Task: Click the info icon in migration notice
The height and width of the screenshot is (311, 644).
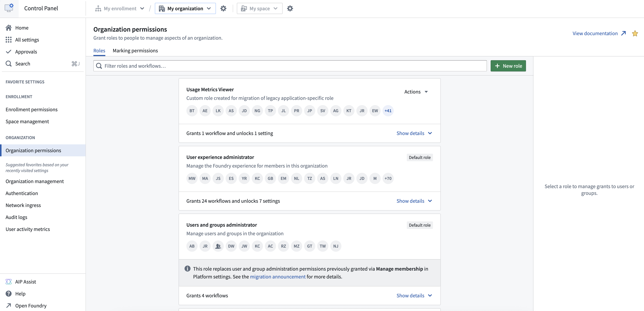Action: pyautogui.click(x=188, y=269)
